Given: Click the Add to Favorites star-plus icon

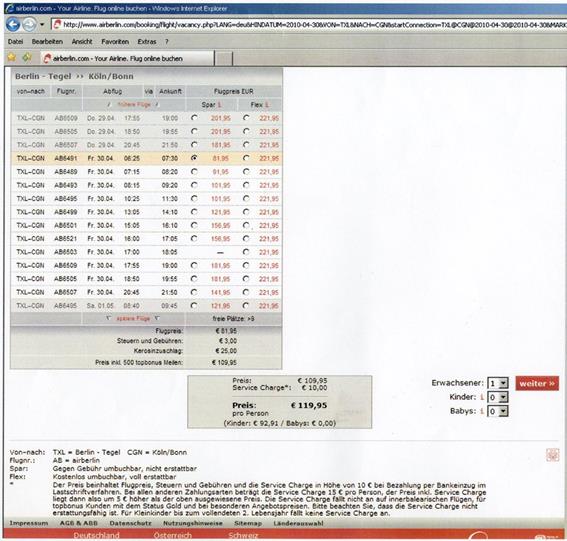Looking at the screenshot, I should 26,57.
